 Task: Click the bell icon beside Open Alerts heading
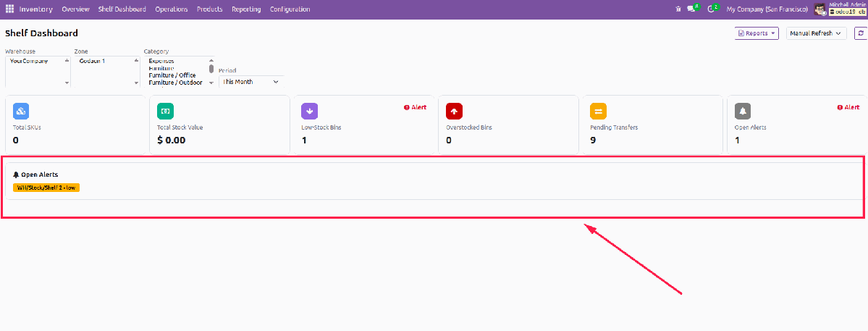pos(16,175)
